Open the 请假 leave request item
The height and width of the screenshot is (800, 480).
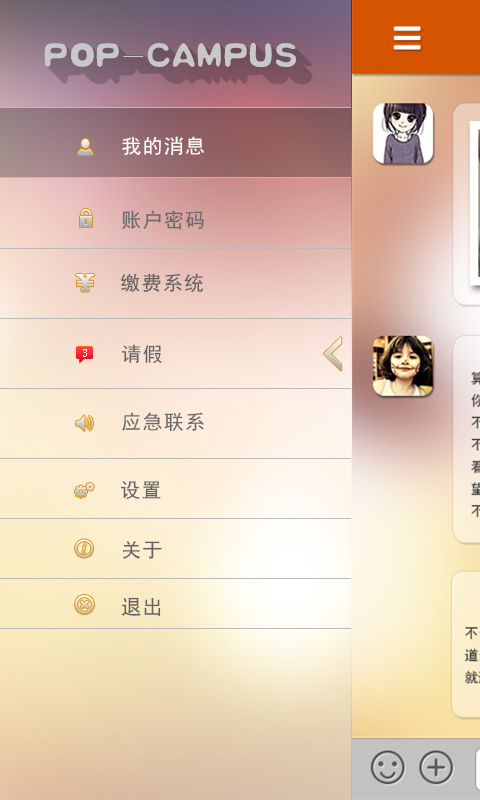(175, 354)
